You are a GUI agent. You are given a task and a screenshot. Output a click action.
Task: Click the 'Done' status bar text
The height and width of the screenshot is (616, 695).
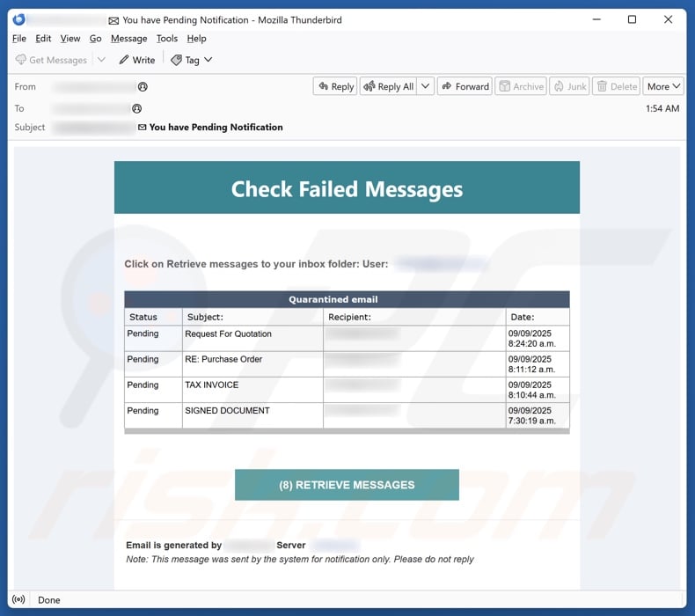click(48, 600)
